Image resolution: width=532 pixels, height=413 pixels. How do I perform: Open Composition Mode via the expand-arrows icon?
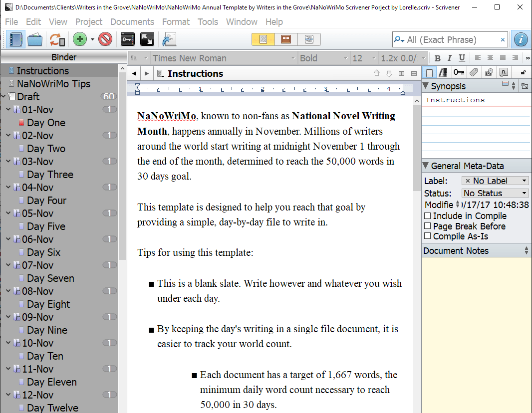click(x=147, y=39)
